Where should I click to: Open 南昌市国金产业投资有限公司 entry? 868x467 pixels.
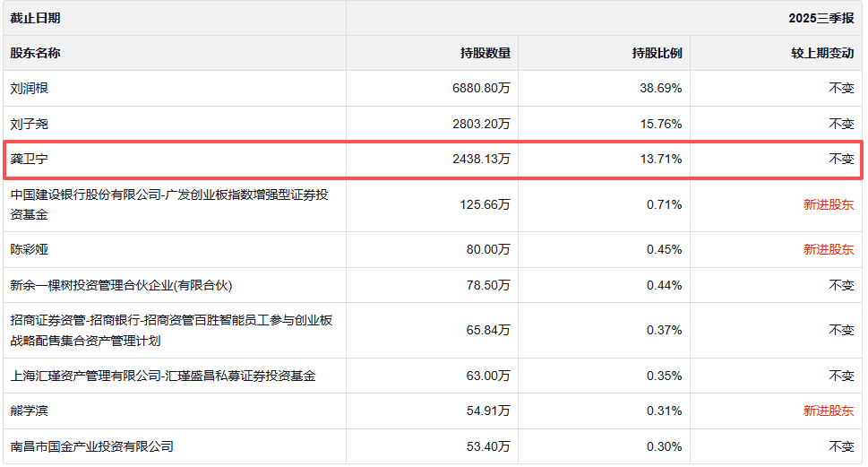point(91,446)
